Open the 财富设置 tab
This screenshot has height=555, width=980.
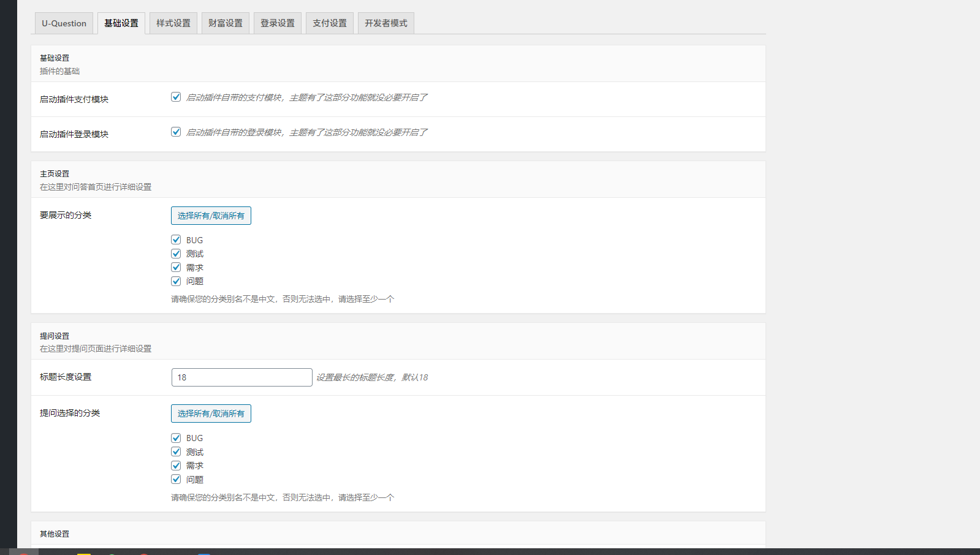[x=226, y=23]
